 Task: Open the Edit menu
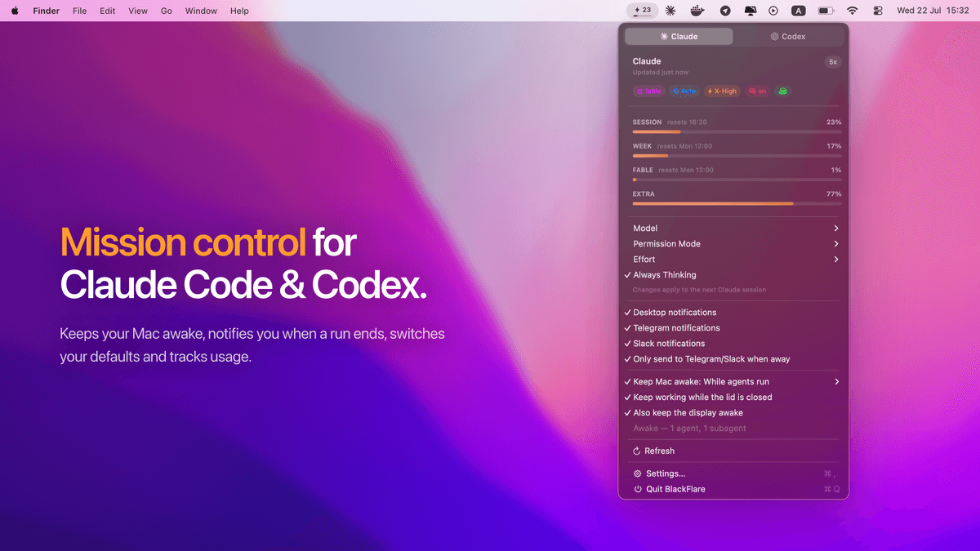108,11
